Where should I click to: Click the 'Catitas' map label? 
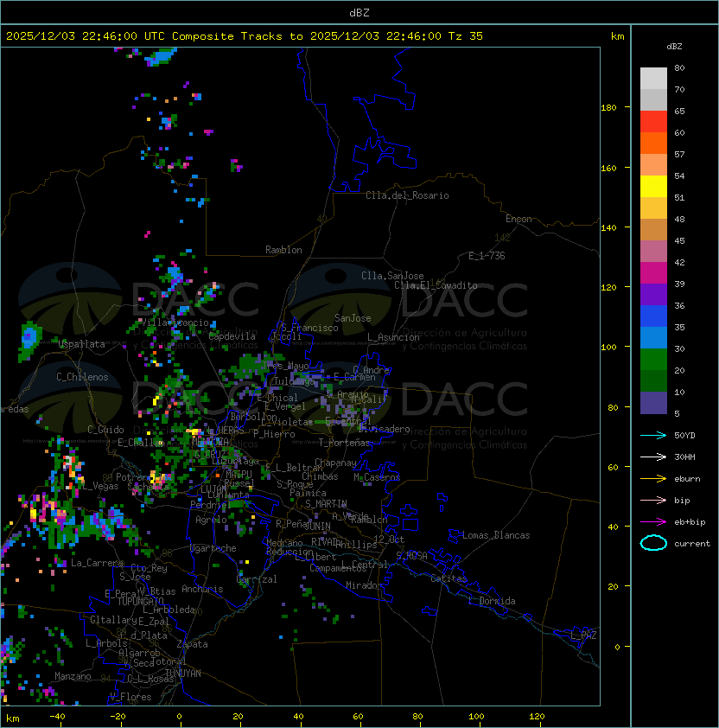(449, 578)
